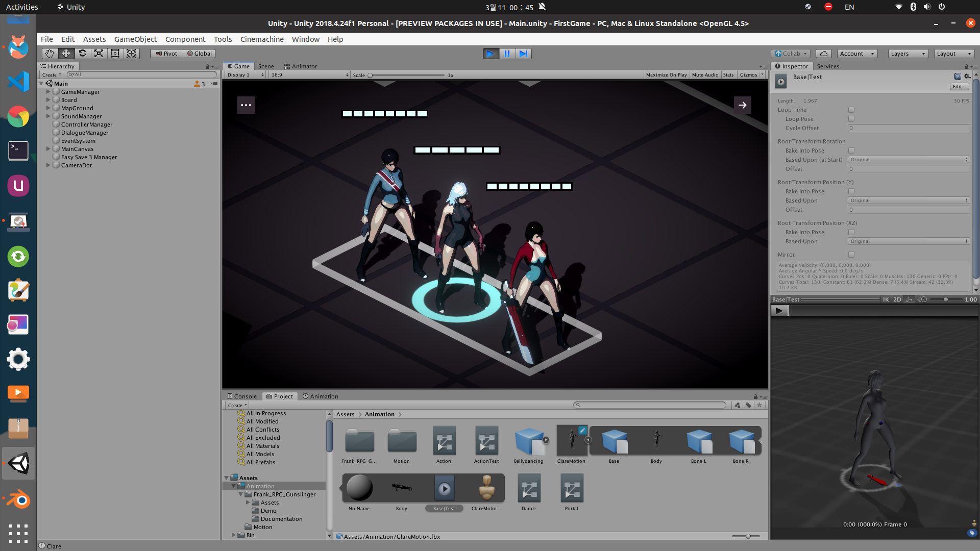Select the Bellydancing model asset
Viewport: 980px width, 551px height.
529,444
